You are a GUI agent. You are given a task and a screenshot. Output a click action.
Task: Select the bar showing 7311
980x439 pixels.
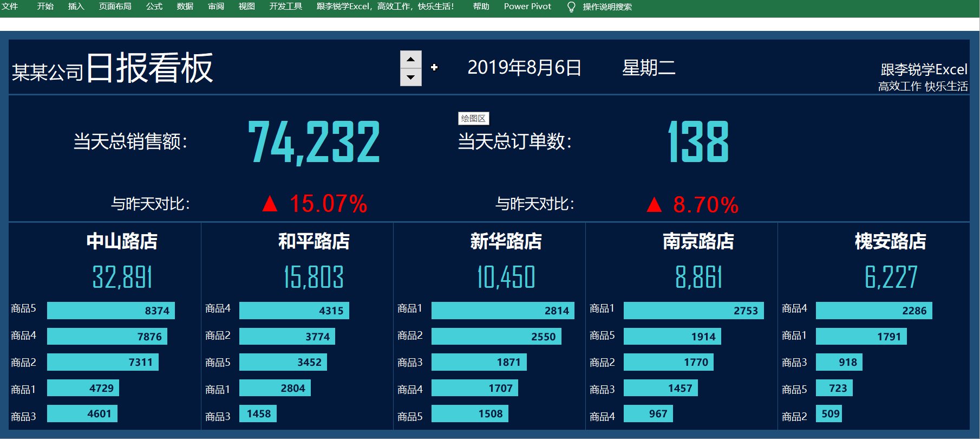point(103,362)
